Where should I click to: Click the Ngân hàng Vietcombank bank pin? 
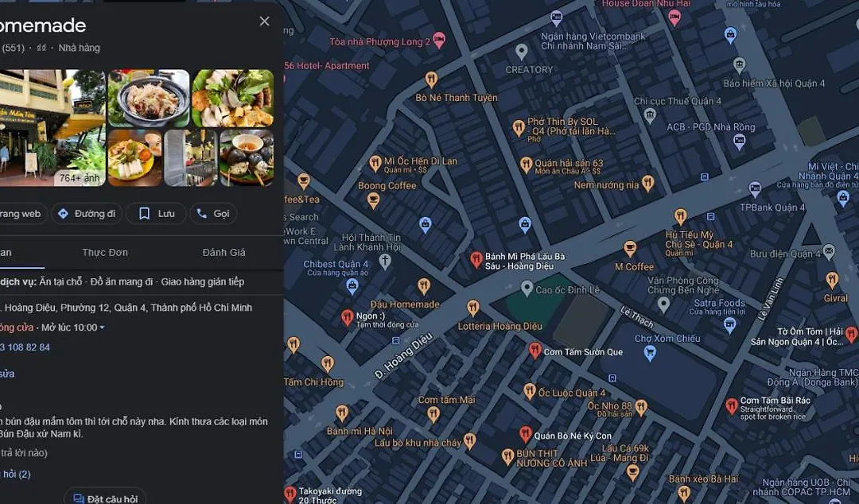pyautogui.click(x=557, y=17)
